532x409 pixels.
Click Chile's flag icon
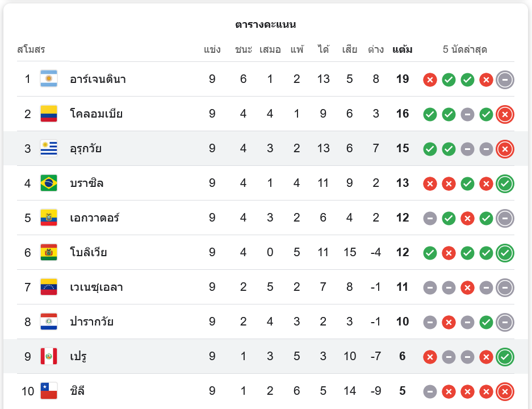(x=49, y=391)
